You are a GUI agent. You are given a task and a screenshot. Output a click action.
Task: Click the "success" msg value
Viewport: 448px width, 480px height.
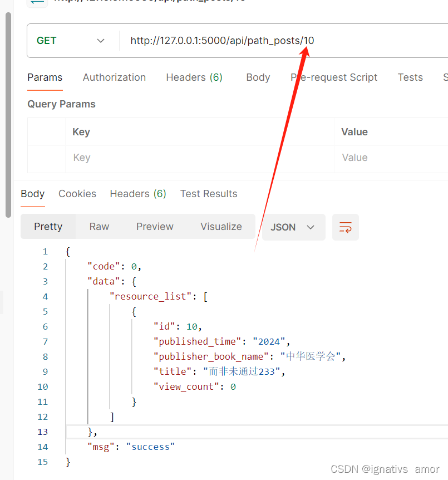[x=150, y=447]
